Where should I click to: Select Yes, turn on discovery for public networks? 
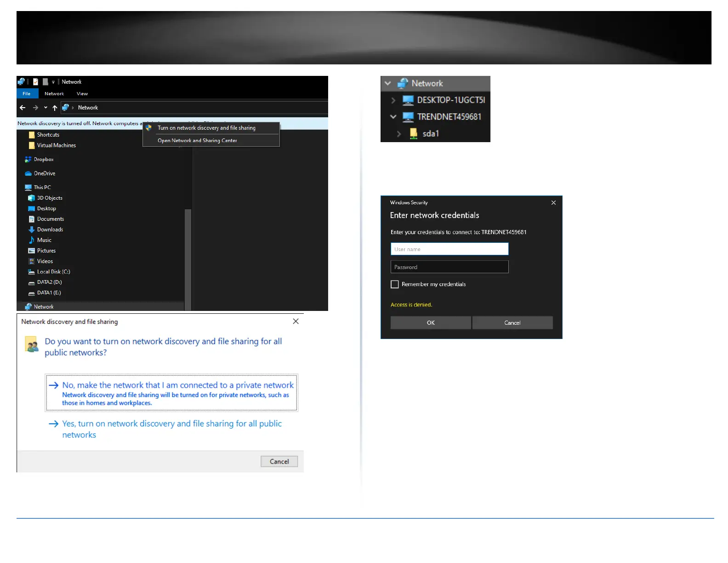(x=171, y=429)
